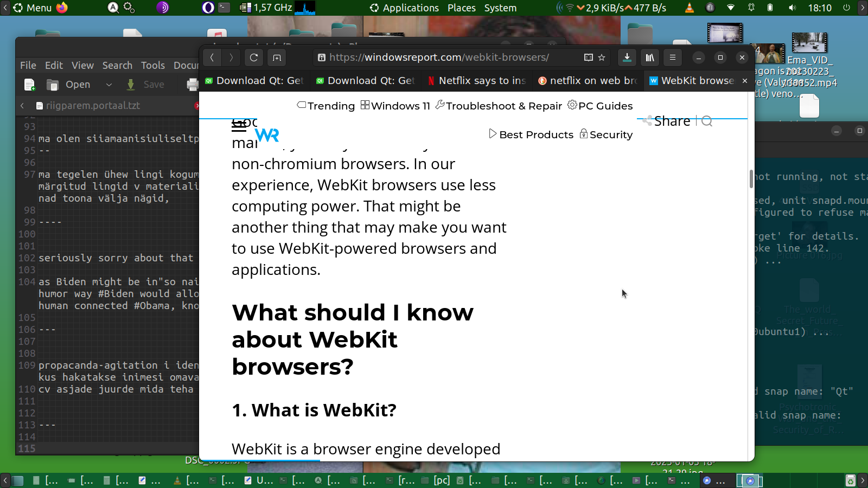Open the battery tray indicator

coord(770,8)
